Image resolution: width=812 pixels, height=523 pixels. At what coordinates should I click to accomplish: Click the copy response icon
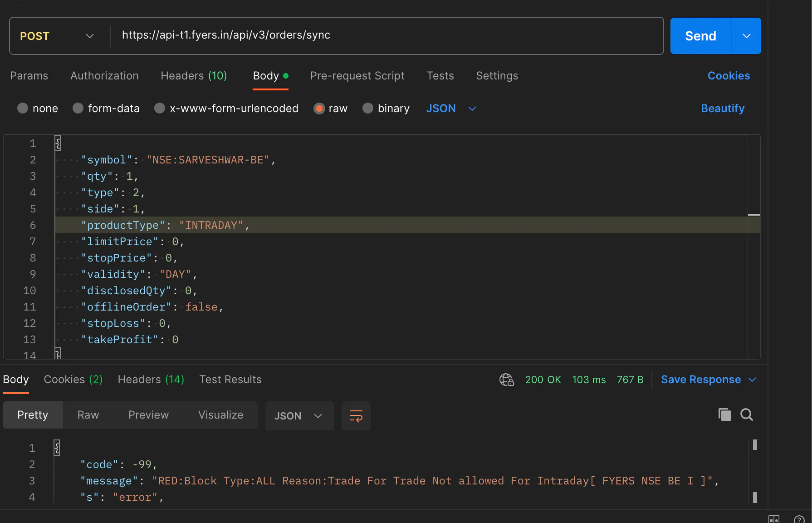coord(724,414)
